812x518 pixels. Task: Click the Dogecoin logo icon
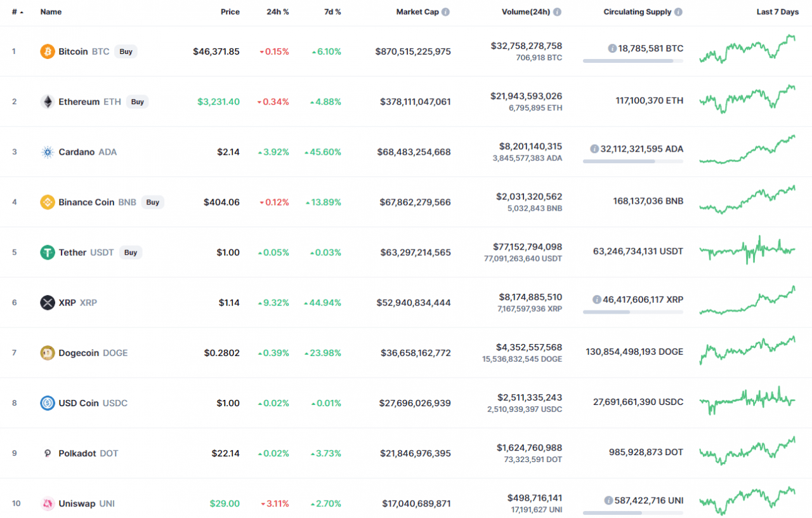pyautogui.click(x=48, y=352)
